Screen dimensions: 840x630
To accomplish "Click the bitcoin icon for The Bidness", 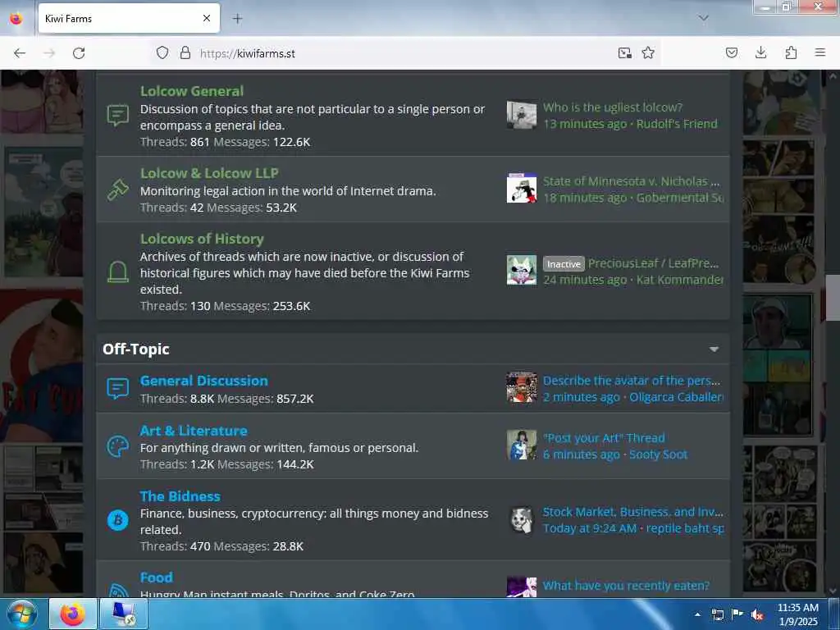I will tap(117, 519).
